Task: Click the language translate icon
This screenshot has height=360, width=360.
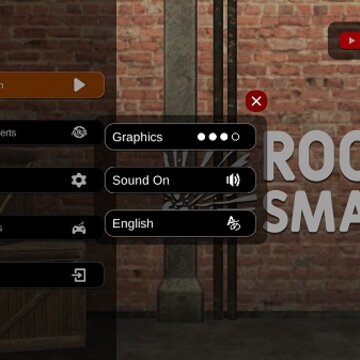Action: point(233,224)
